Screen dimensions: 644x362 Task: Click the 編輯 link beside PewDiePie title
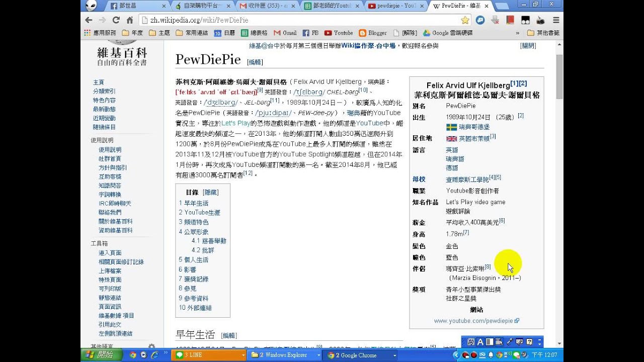(255, 62)
